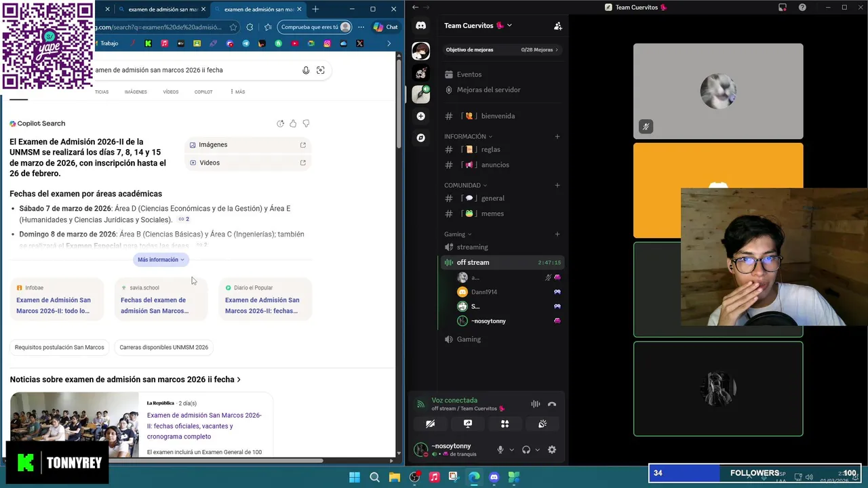868x488 pixels.
Task: Open Discord help question mark icon
Action: 802,7
